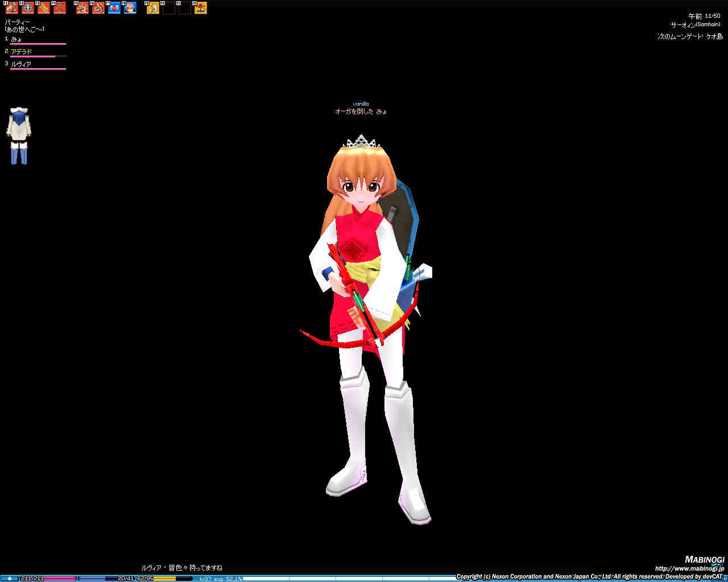Screen dimensions: 728x582
Task: Select party member みょ in party list
Action: 17,39
